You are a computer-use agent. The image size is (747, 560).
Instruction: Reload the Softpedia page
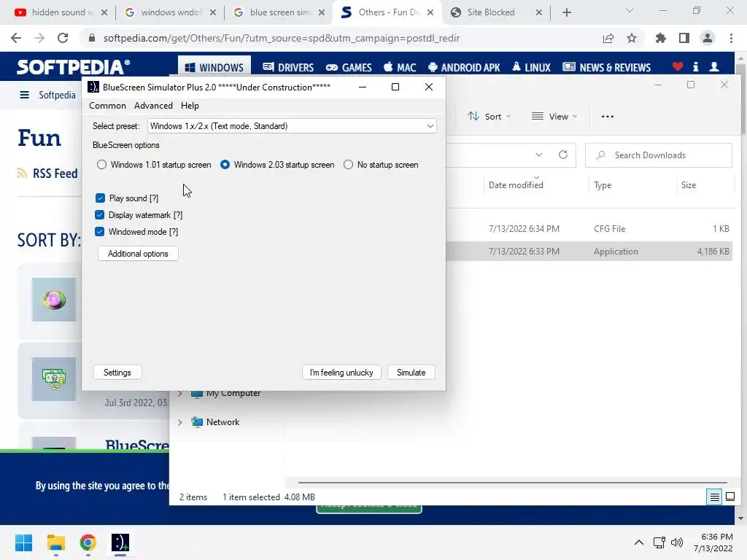point(63,38)
